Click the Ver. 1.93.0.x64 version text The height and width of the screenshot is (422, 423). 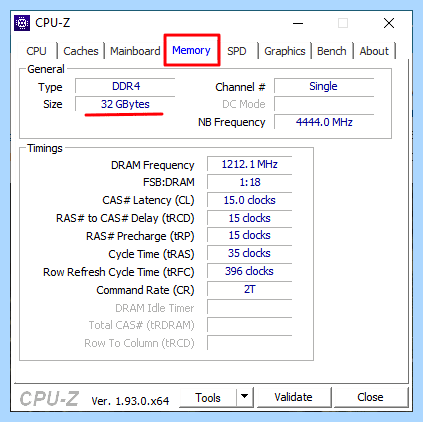coord(130,401)
